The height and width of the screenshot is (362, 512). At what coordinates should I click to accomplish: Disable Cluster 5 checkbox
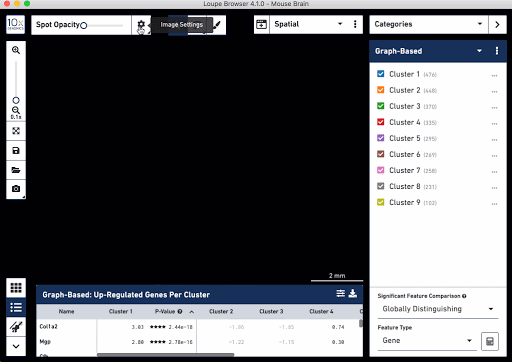pyautogui.click(x=381, y=138)
